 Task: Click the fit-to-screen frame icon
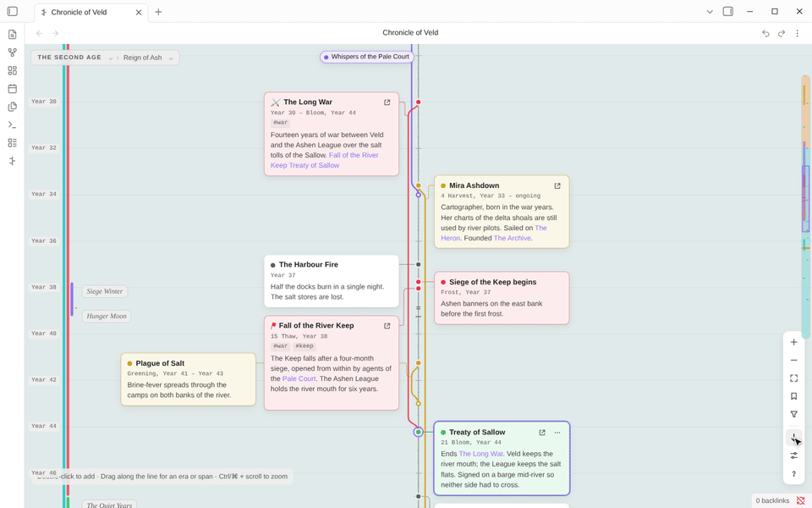794,378
